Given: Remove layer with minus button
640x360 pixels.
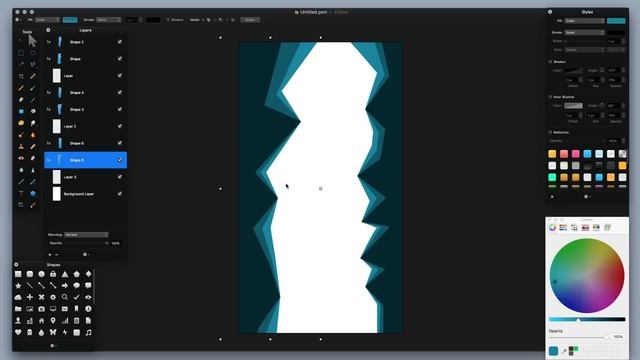Looking at the screenshot, I should [x=57, y=254].
